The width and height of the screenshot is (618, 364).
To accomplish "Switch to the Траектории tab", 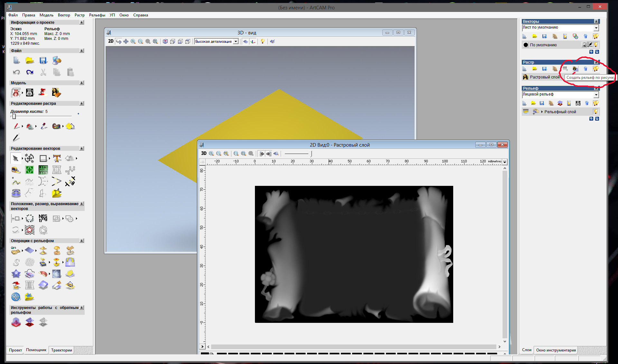I will pos(61,350).
